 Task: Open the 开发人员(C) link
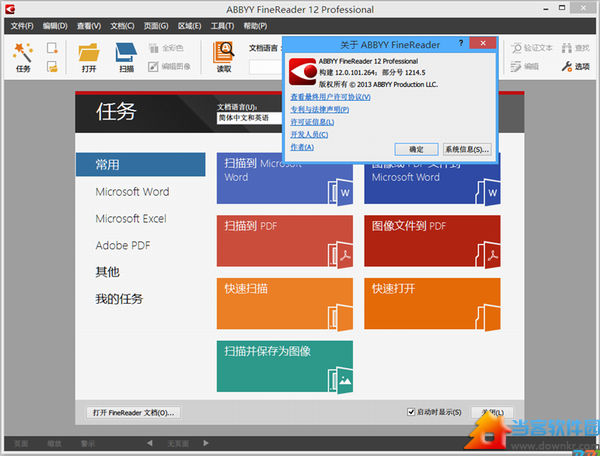coord(309,134)
